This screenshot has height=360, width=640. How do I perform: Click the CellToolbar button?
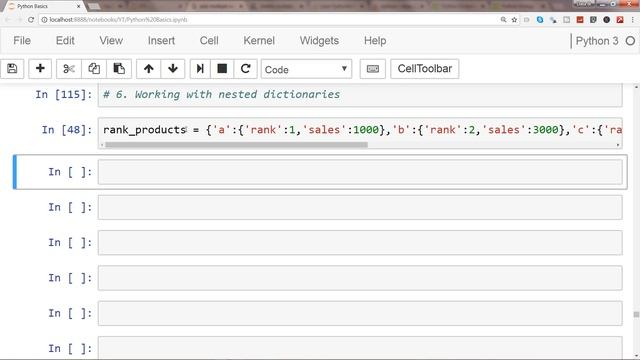(x=424, y=69)
